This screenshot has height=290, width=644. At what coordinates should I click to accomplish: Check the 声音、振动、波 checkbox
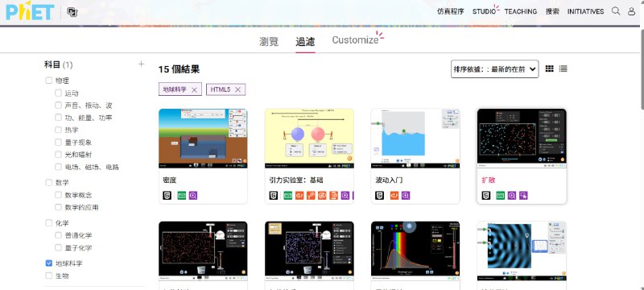pos(58,106)
